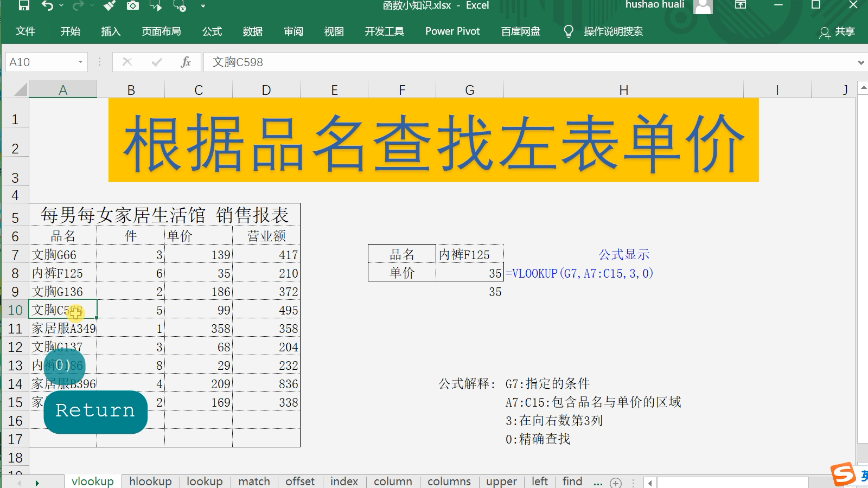Click the Sogou input method icon

pos(844,473)
